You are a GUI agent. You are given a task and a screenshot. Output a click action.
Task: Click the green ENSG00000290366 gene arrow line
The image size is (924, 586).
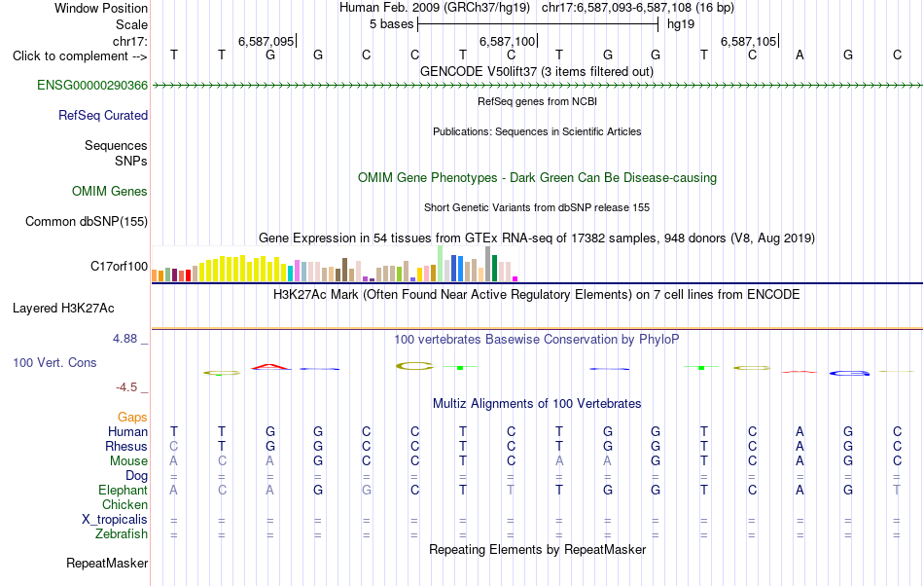(537, 86)
